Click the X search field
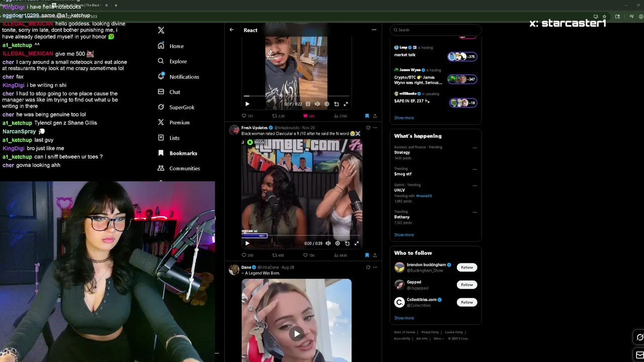The height and width of the screenshot is (362, 644). [x=436, y=30]
